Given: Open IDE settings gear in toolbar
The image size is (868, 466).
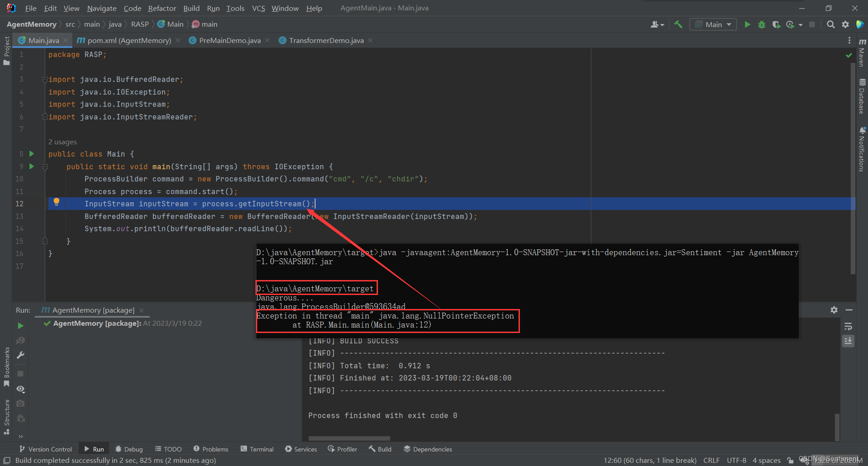Looking at the screenshot, I should (845, 24).
